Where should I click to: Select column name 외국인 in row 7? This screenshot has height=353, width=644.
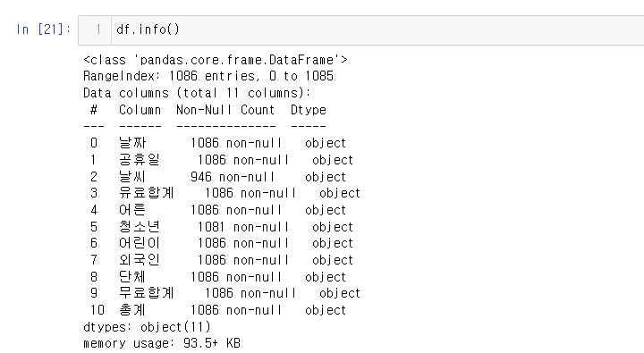[140, 260]
